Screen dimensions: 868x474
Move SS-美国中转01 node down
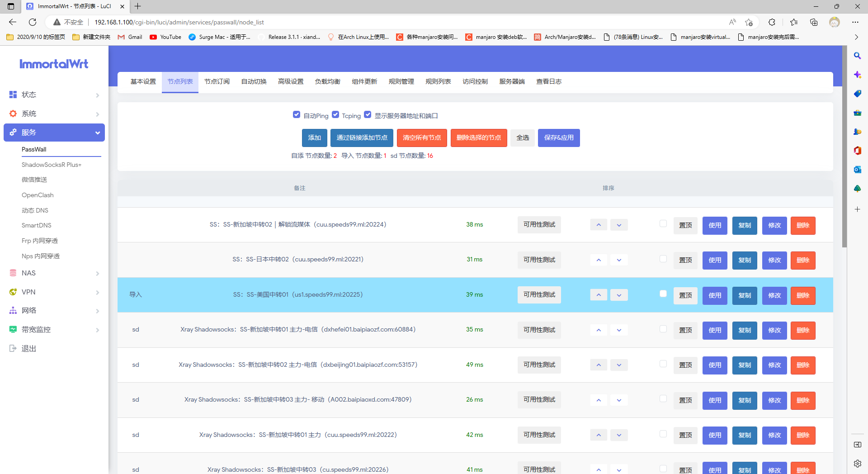pyautogui.click(x=619, y=295)
